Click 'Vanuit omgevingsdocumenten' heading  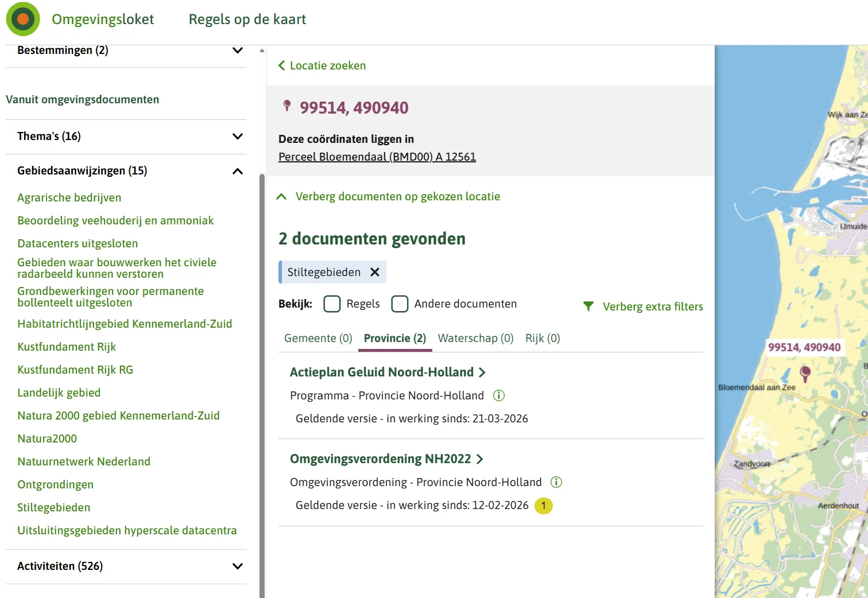[x=83, y=99]
